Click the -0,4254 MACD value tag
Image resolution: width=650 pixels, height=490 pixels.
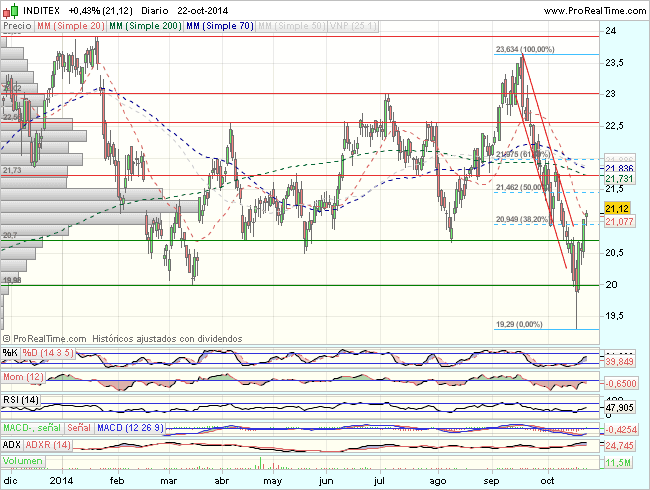(x=621, y=429)
